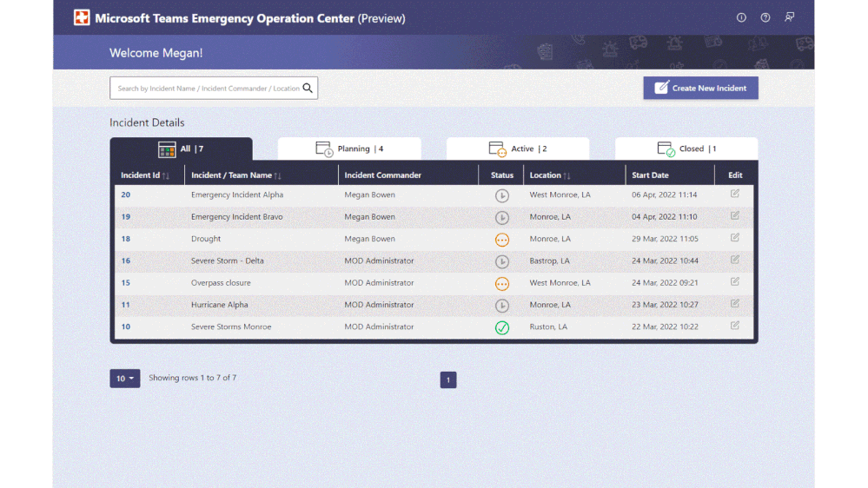Click planning status icon for Hurricane Alpha
The height and width of the screenshot is (488, 868).
click(x=501, y=306)
